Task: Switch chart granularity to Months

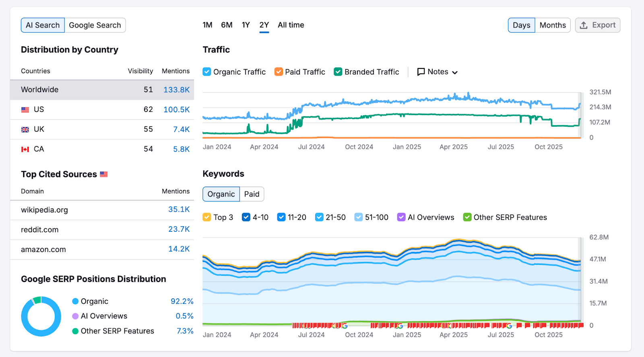Action: click(x=552, y=25)
